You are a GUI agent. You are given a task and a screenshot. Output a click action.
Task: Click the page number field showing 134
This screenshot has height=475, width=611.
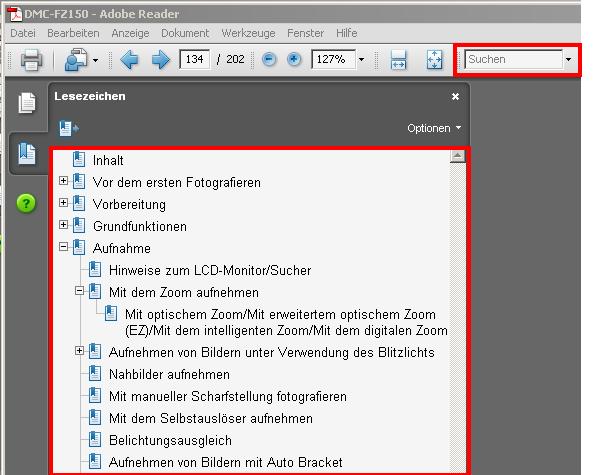(x=194, y=59)
